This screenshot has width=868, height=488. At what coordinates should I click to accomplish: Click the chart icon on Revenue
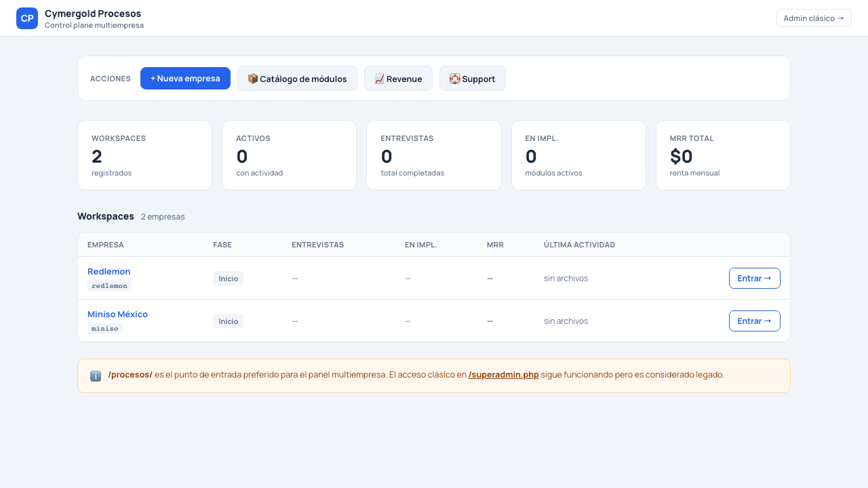[380, 79]
